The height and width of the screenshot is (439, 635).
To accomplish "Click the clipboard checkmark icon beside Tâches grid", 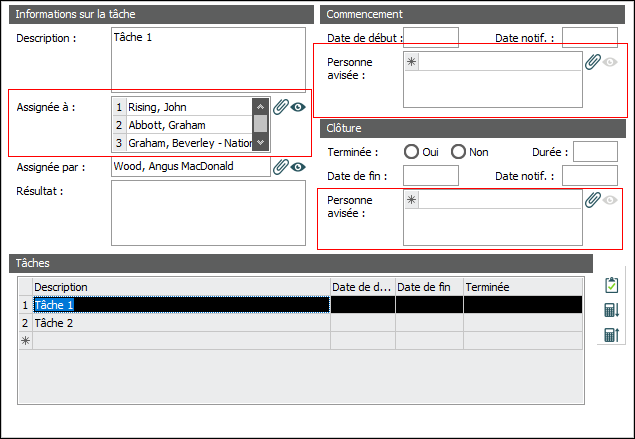I will point(610,286).
